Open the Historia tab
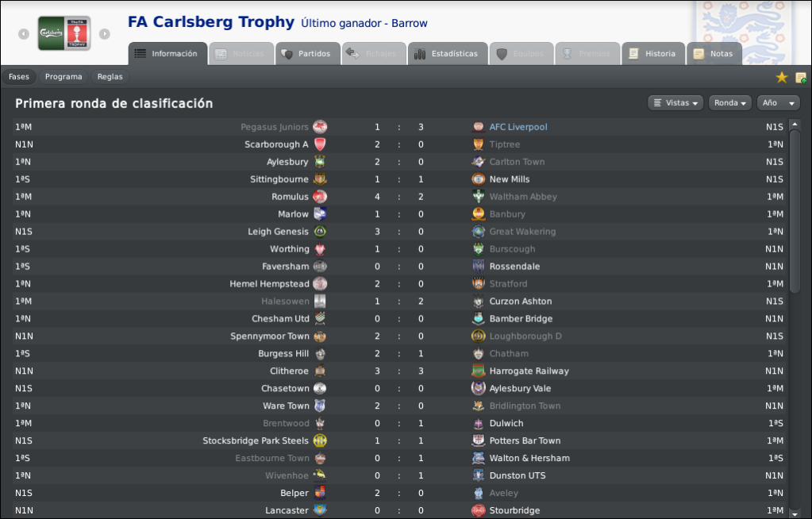The width and height of the screenshot is (812, 519). (x=653, y=54)
